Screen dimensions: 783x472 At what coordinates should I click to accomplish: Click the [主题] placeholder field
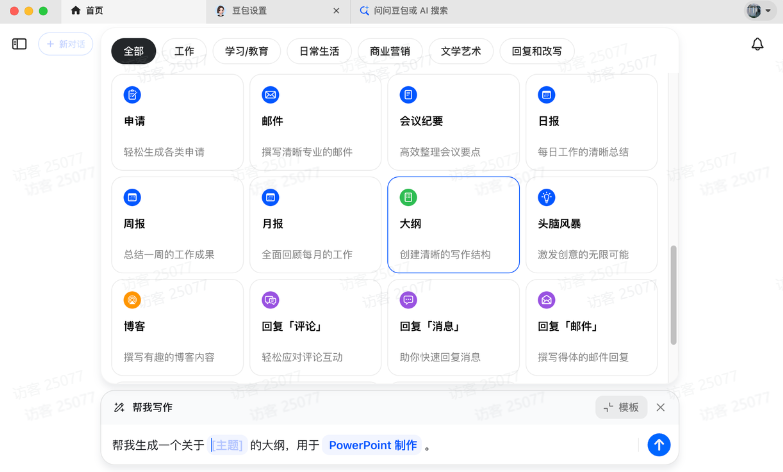click(x=228, y=445)
